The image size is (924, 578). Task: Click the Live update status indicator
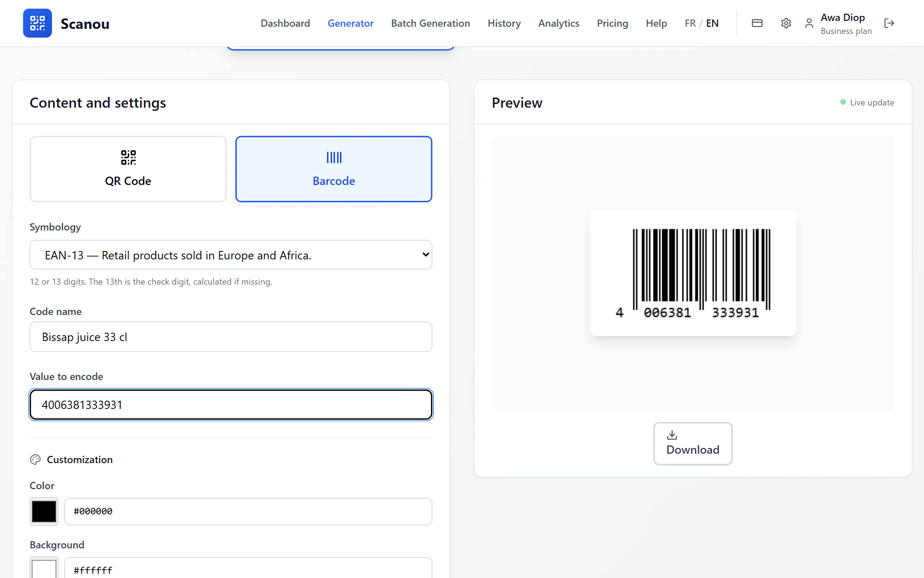(867, 103)
